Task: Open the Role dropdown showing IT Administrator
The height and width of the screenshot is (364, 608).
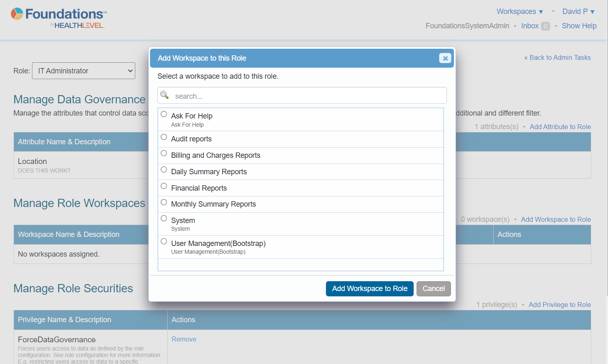Action: coord(84,71)
